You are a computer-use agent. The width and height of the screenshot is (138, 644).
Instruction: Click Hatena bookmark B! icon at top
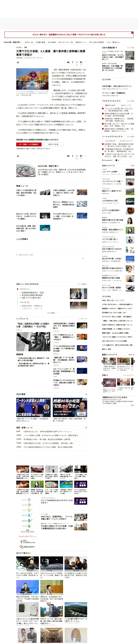tap(81, 62)
